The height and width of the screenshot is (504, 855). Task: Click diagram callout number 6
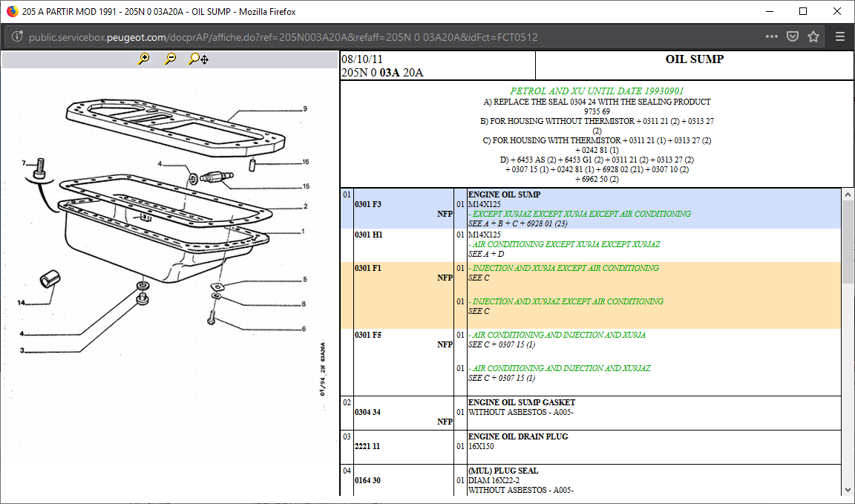tap(304, 328)
